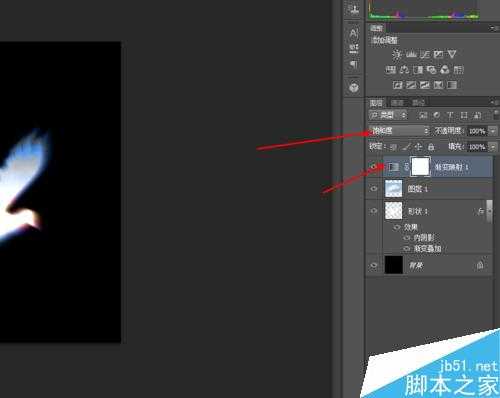
Task: Add a Vibrance adjustment
Action: point(452,54)
